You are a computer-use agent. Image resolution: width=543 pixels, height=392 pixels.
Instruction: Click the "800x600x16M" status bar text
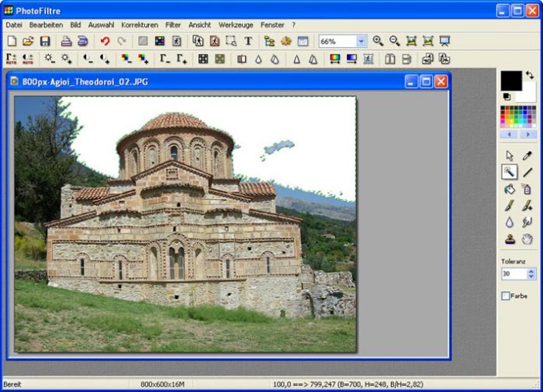(162, 385)
